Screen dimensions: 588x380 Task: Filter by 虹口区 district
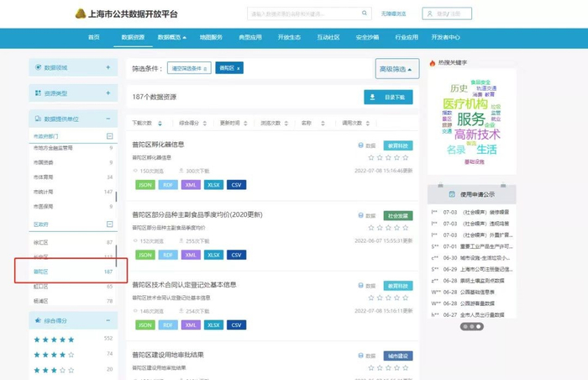[x=73, y=287]
